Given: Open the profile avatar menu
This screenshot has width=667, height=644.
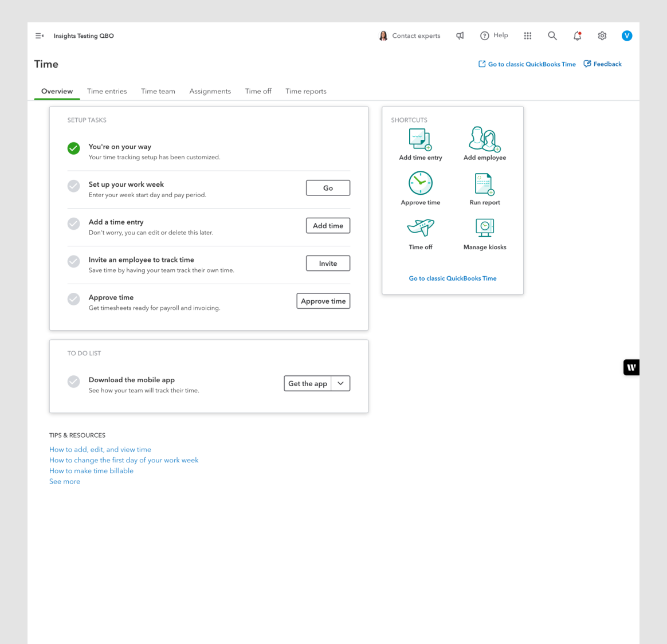Looking at the screenshot, I should 627,36.
